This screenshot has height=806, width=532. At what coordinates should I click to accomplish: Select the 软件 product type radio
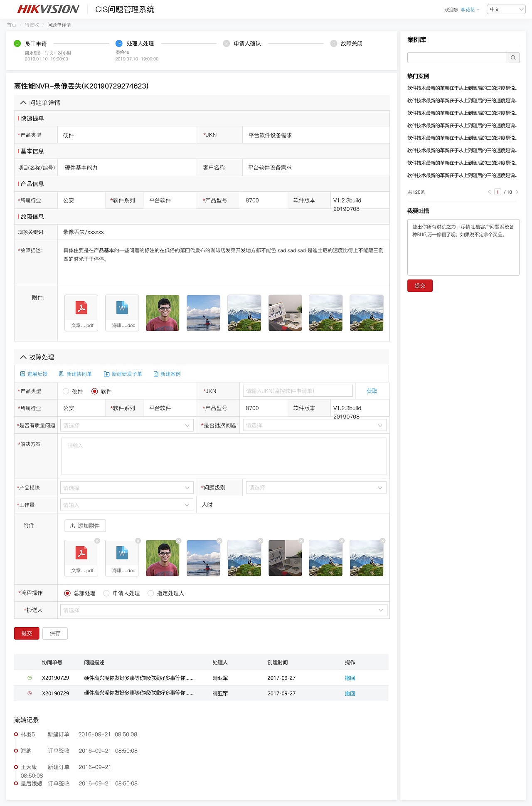point(94,391)
